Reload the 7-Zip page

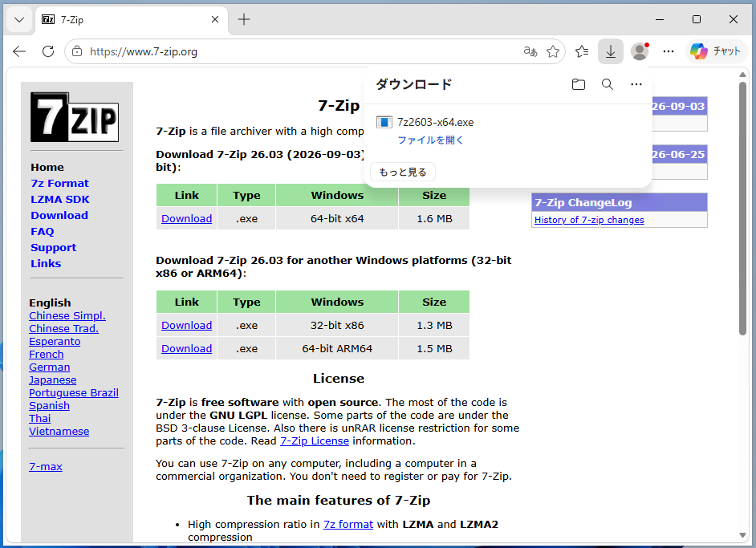pos(48,51)
